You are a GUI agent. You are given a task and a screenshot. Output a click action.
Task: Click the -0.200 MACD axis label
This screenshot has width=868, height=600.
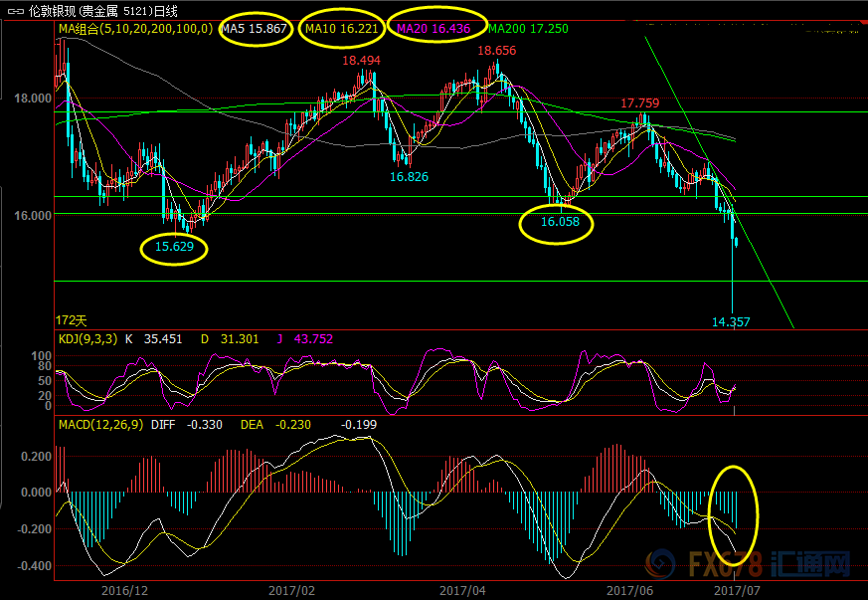(35, 528)
